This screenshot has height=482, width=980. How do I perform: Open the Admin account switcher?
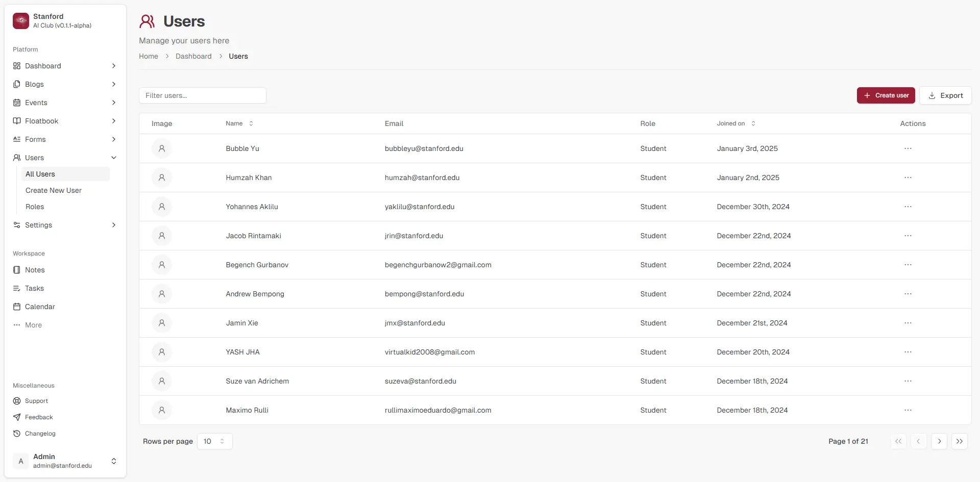(x=114, y=461)
